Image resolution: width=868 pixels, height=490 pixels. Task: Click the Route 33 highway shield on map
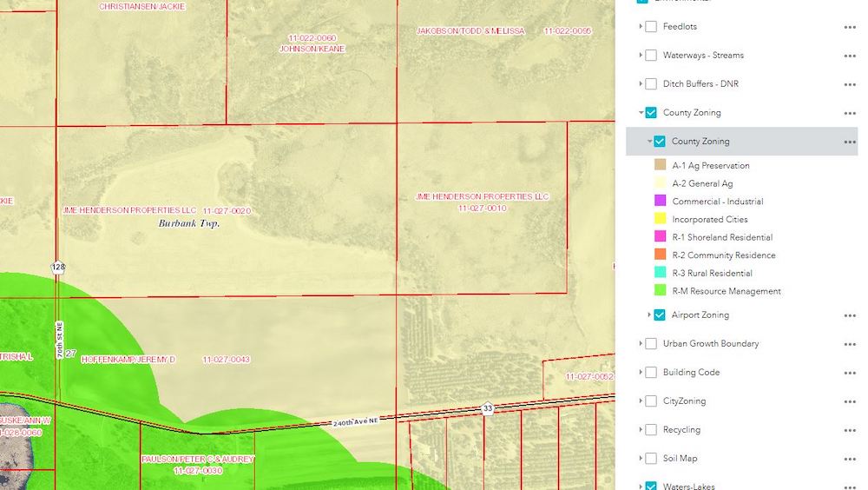point(488,408)
